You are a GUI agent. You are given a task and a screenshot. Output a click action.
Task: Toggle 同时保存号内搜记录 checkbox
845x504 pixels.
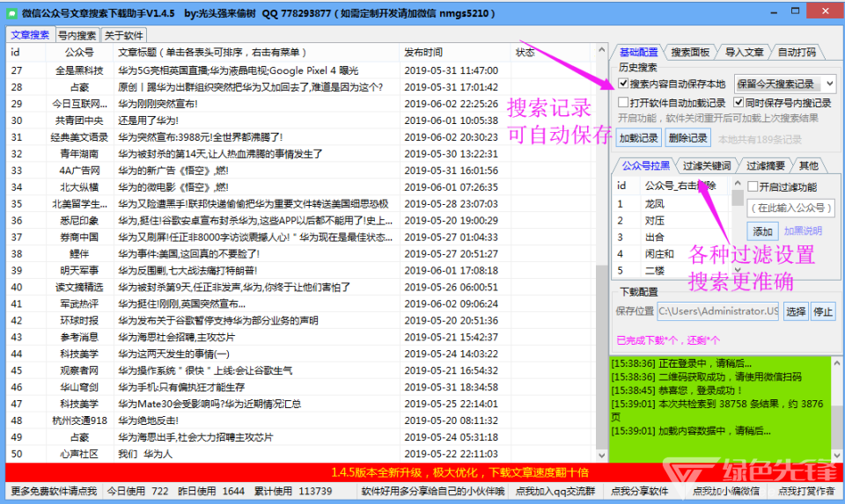point(738,102)
